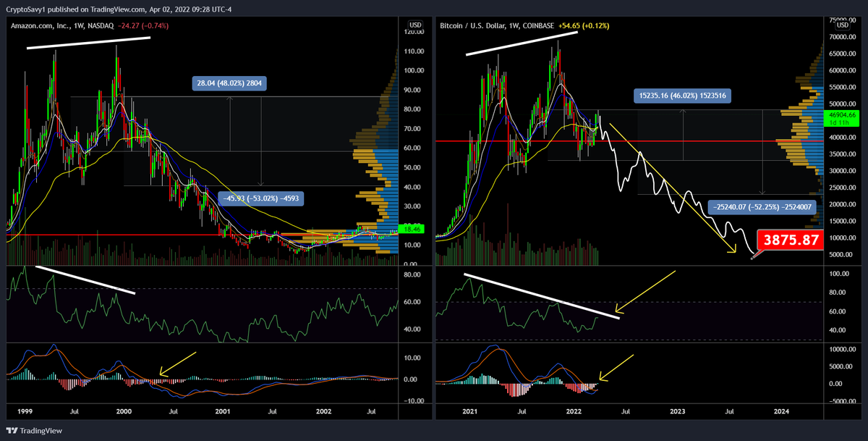The width and height of the screenshot is (868, 441).
Task: Select the 15235.16 (46.02%) 1523516 measurement label
Action: click(684, 94)
